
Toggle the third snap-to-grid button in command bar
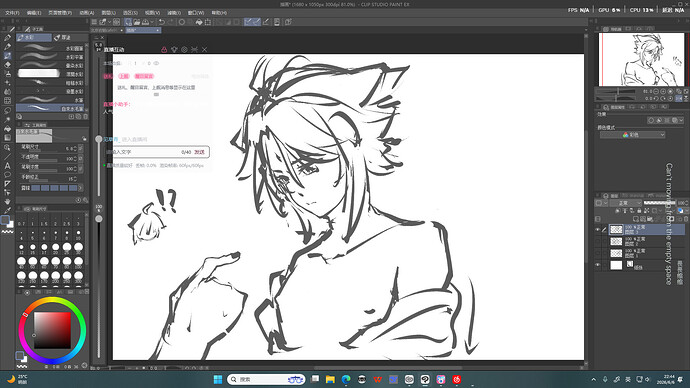[x=266, y=22]
